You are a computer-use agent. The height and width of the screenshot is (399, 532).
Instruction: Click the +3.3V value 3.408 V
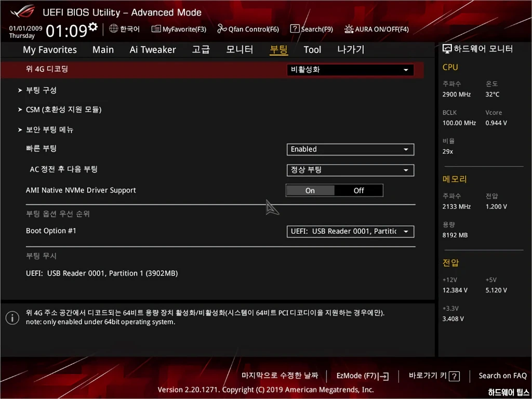pyautogui.click(x=453, y=319)
